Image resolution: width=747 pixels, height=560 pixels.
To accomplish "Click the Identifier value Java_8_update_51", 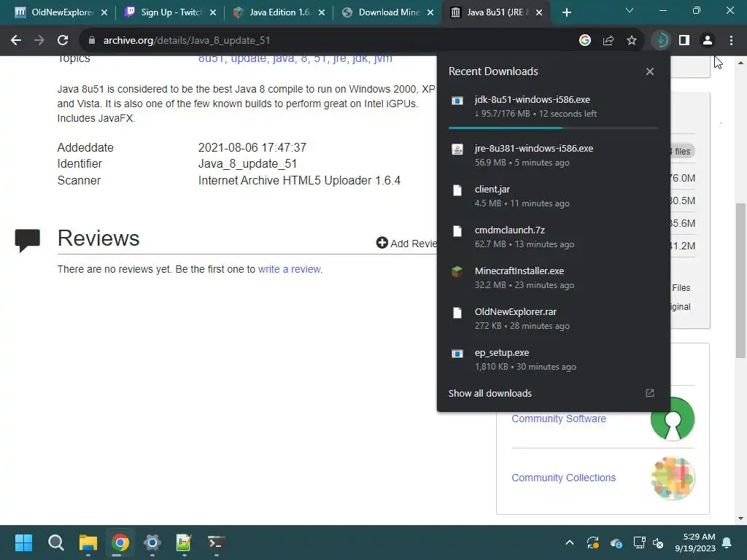I will [x=247, y=164].
